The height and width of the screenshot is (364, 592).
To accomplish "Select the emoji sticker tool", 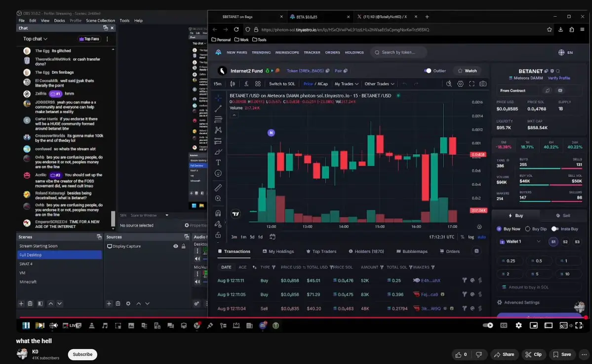I will [218, 173].
